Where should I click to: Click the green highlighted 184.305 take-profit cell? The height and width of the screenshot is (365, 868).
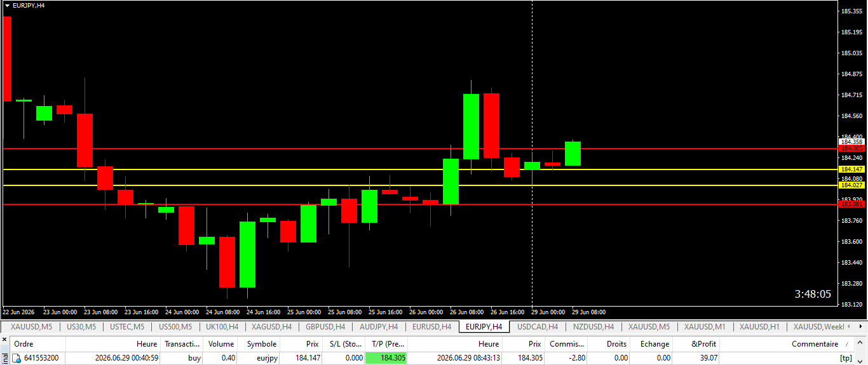click(x=386, y=358)
